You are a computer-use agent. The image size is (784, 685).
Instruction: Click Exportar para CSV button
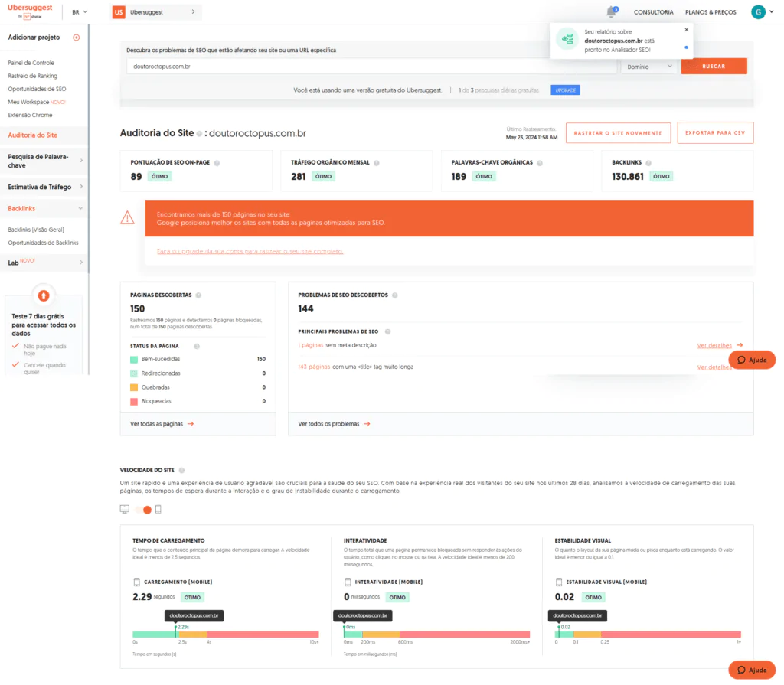click(x=715, y=133)
